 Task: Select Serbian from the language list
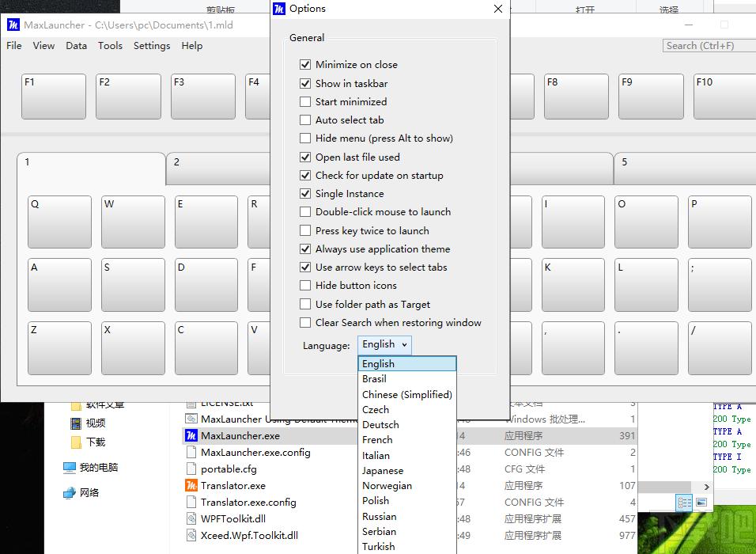coord(407,531)
